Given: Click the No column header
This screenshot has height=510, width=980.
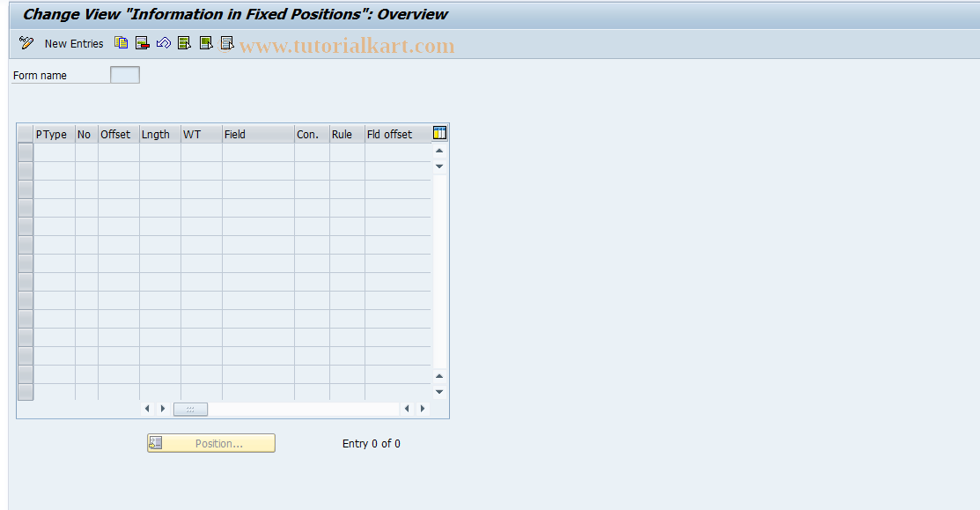Looking at the screenshot, I should click(x=86, y=135).
